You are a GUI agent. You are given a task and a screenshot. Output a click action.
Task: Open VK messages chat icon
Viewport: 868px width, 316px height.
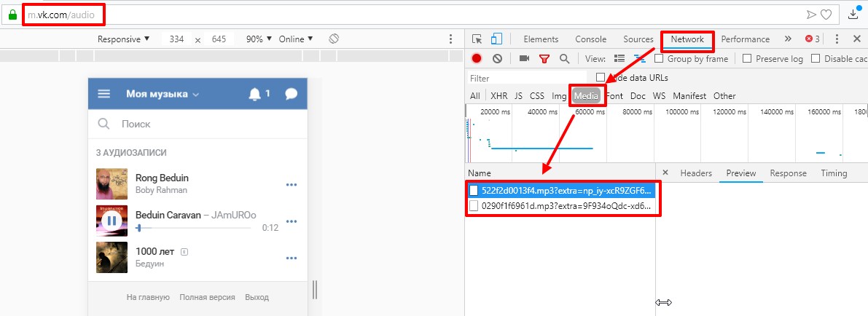292,94
